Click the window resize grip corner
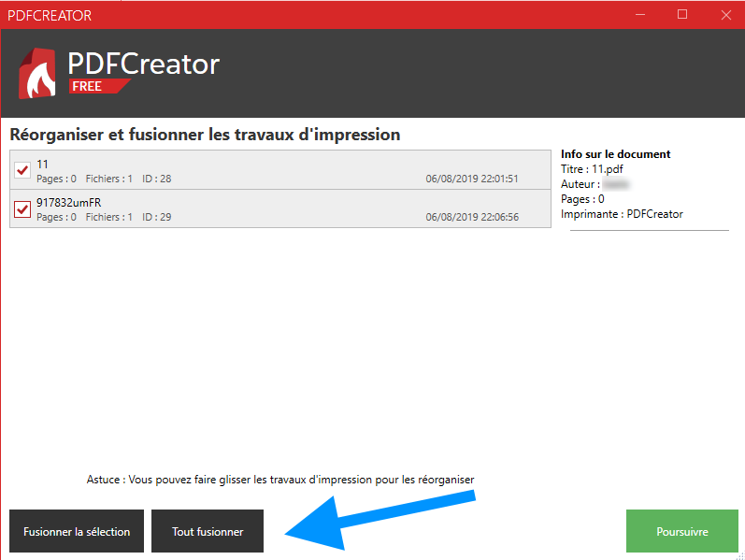 [739, 555]
